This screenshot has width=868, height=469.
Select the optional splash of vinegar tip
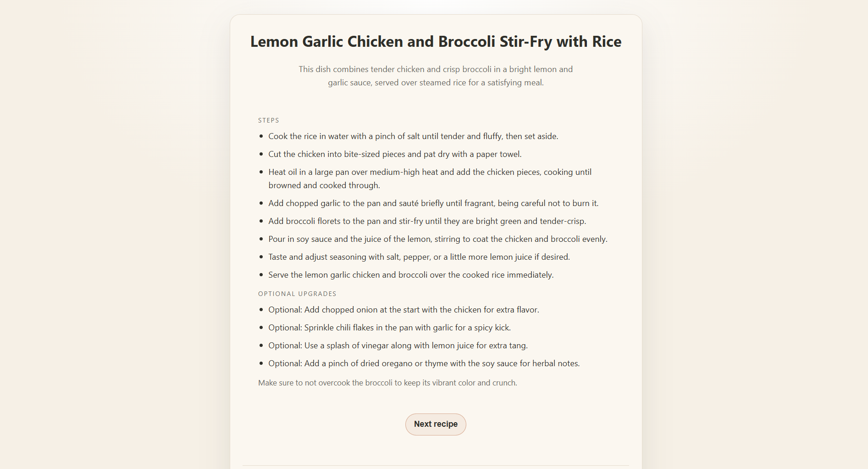tap(398, 346)
